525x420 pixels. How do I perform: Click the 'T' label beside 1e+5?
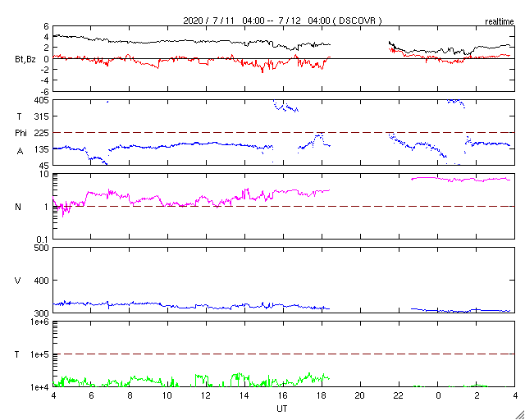click(17, 354)
